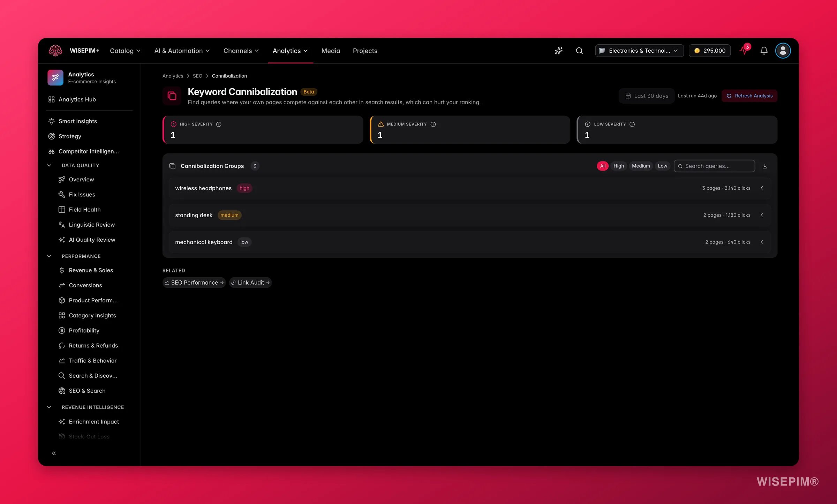
Task: Open the activity pulse icon with badge 3
Action: (x=744, y=50)
